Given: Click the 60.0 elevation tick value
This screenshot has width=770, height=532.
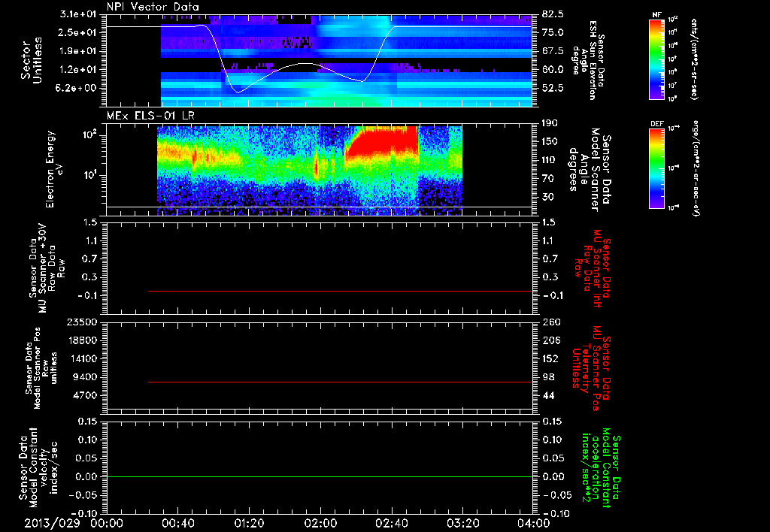Looking at the screenshot, I should tap(553, 70).
